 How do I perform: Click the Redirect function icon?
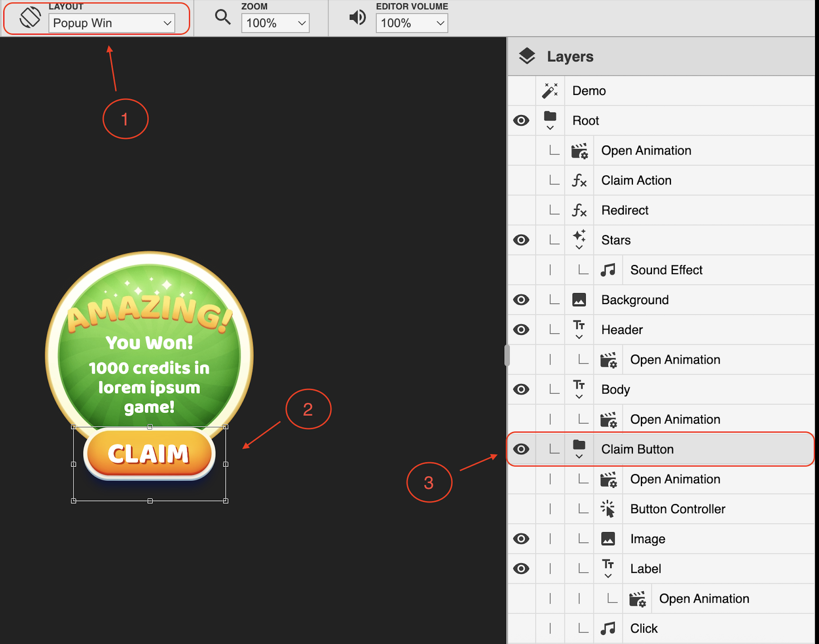(579, 210)
